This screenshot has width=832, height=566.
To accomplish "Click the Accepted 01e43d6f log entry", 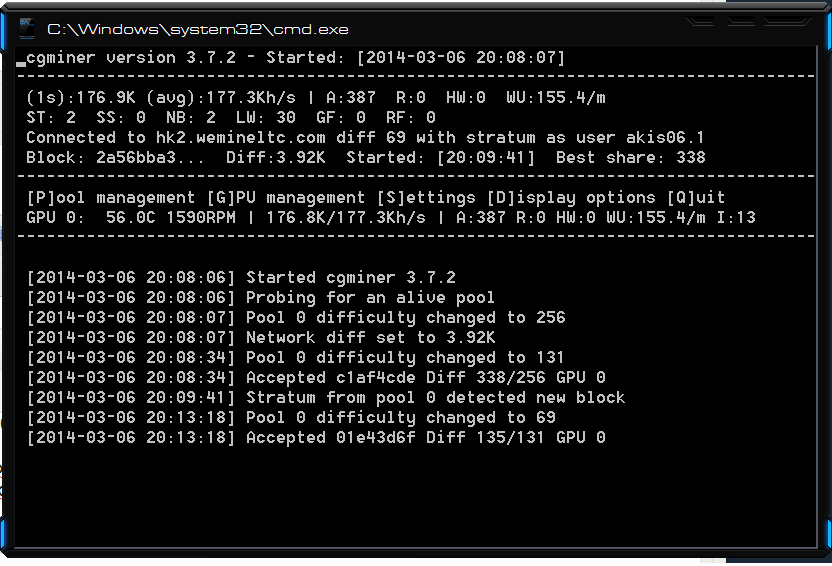I will pos(316,438).
